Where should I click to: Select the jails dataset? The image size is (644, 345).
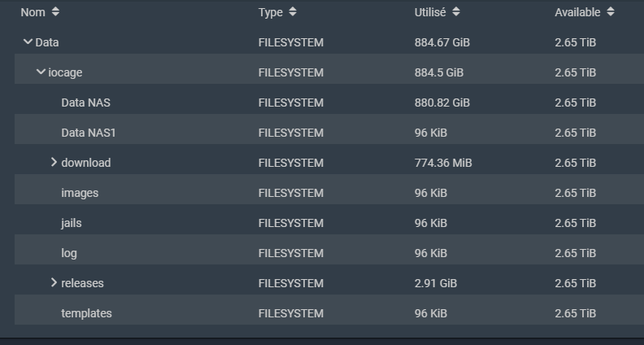tap(329, 222)
